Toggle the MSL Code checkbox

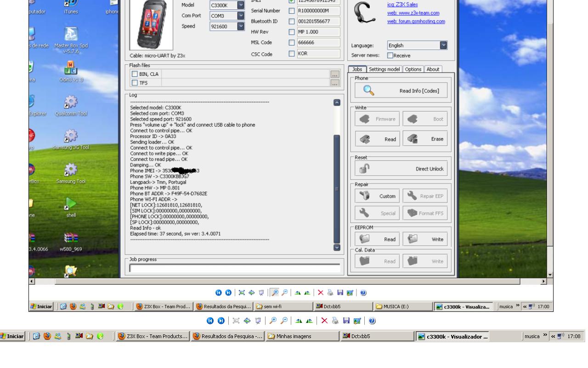point(291,42)
